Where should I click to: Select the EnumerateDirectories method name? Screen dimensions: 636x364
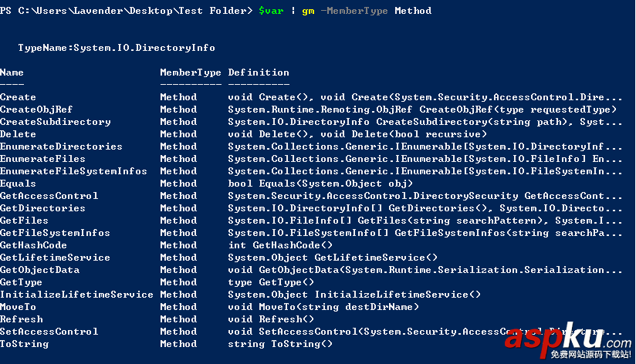(61, 147)
